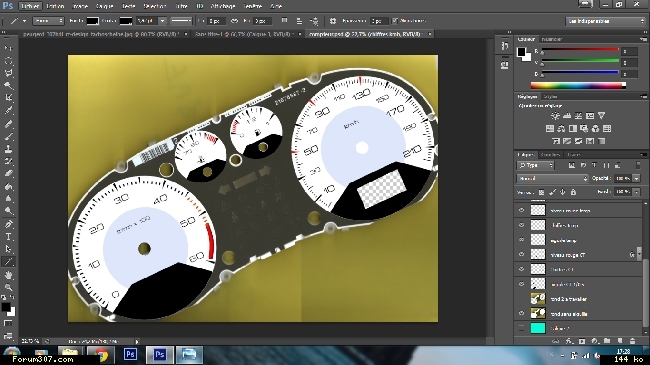The height and width of the screenshot is (365, 650).
Task: Select the Type tool in the toolbox
Action: coord(8,237)
